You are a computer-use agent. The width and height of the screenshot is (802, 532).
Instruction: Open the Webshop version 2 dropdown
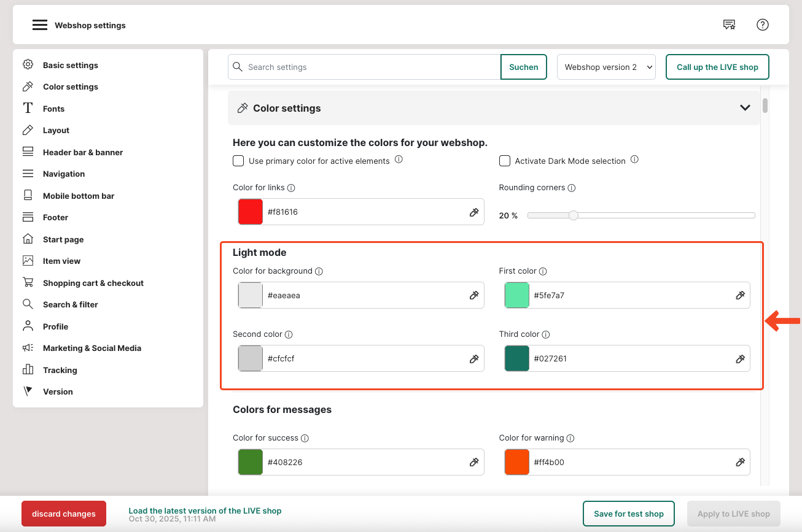point(606,67)
